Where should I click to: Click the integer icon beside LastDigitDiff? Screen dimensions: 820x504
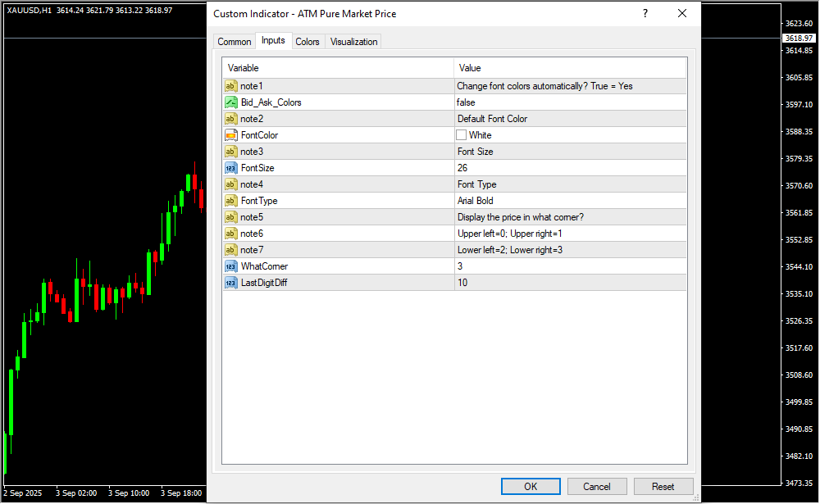(230, 283)
